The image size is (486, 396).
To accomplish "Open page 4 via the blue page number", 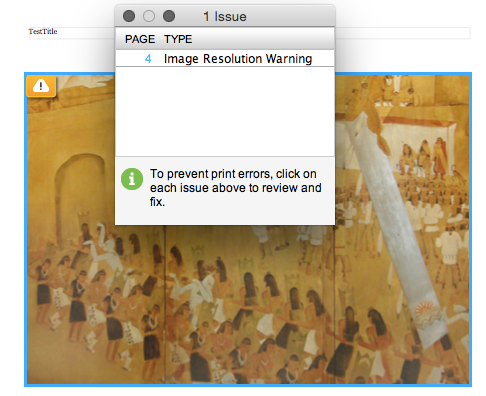I will (148, 59).
